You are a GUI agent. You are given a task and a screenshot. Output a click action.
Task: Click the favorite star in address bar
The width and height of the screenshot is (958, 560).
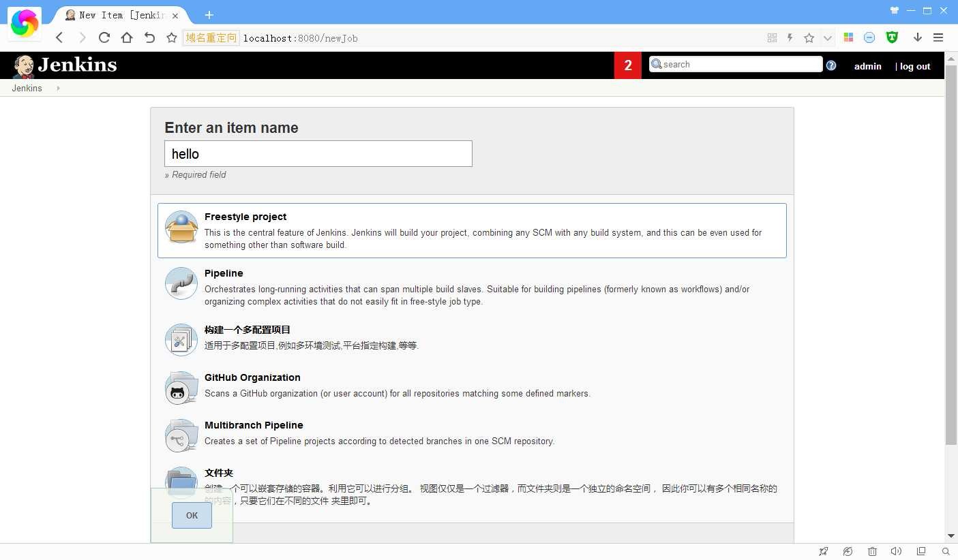tap(809, 37)
